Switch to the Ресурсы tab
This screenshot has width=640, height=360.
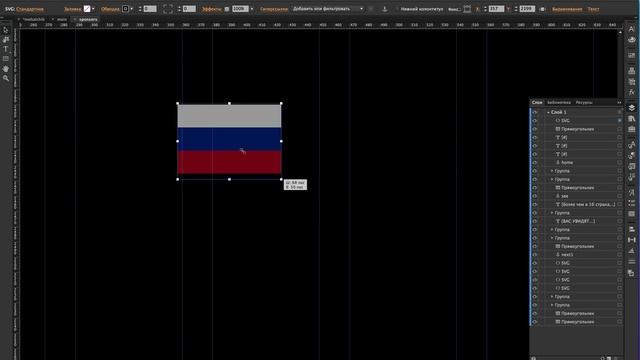click(584, 102)
